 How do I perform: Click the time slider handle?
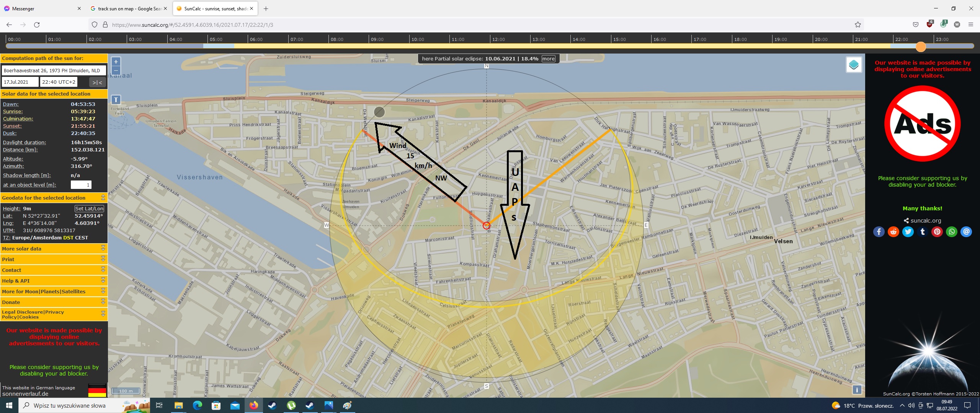click(x=921, y=47)
